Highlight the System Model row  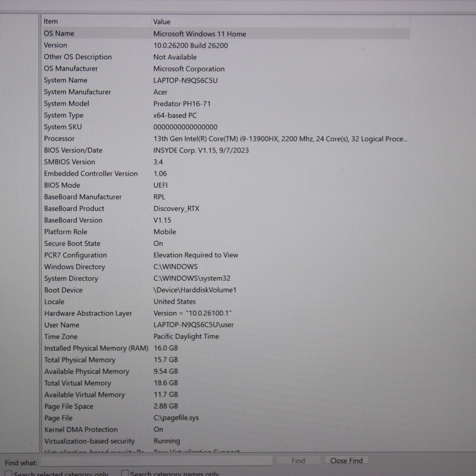click(x=66, y=104)
